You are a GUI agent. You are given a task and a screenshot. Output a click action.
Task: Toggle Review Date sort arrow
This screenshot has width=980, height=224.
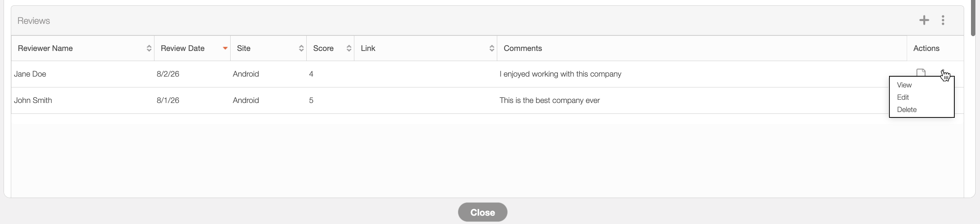tap(225, 48)
